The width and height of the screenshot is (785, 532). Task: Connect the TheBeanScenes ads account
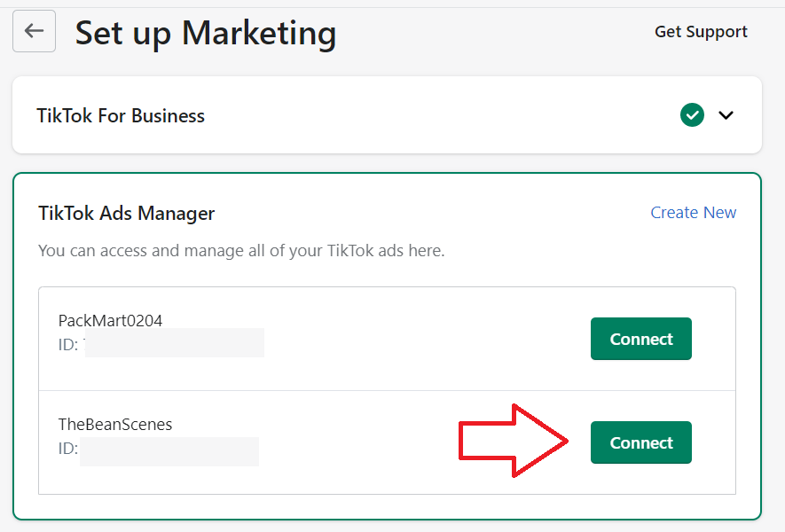(x=640, y=442)
